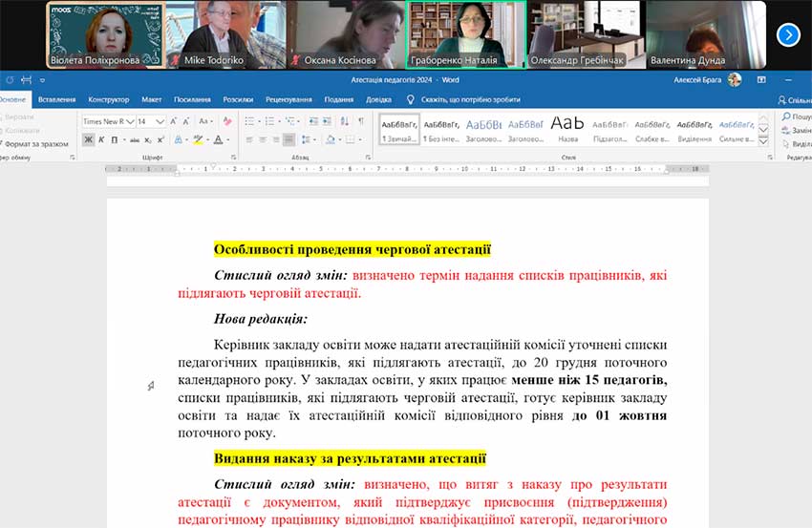
Task: Open the Вставлення ribbon tab
Action: click(57, 99)
